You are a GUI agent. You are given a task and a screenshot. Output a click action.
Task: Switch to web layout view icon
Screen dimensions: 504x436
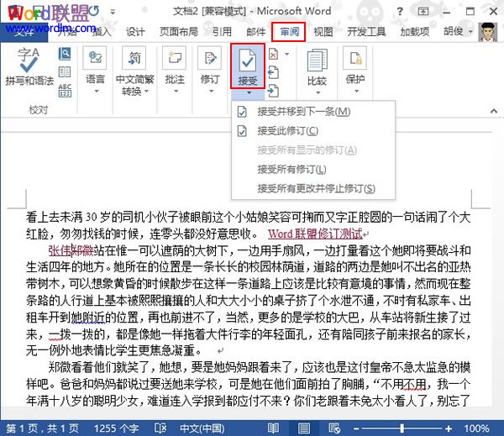point(334,428)
